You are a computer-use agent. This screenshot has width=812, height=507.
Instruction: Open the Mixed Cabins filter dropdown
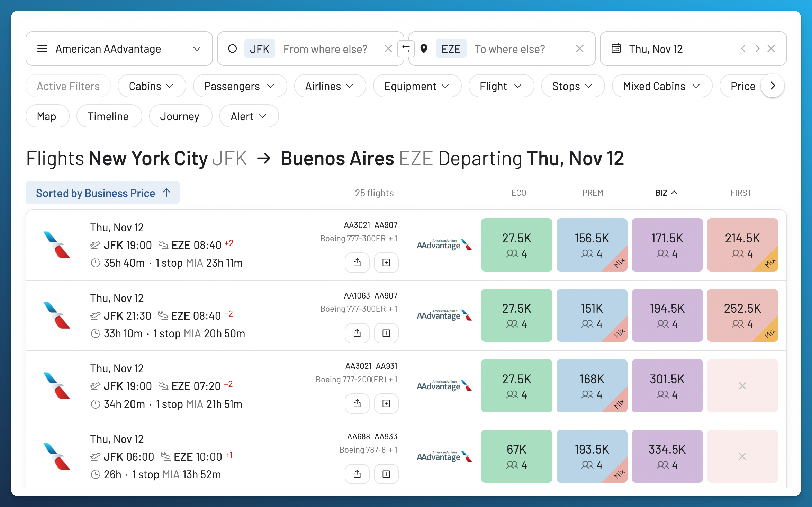(662, 86)
